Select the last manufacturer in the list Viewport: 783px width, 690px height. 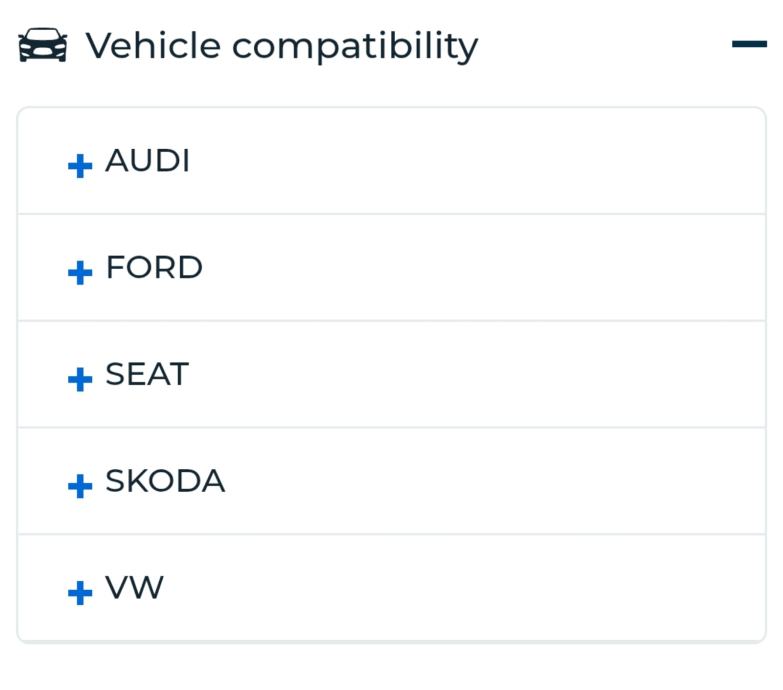pyautogui.click(x=134, y=589)
